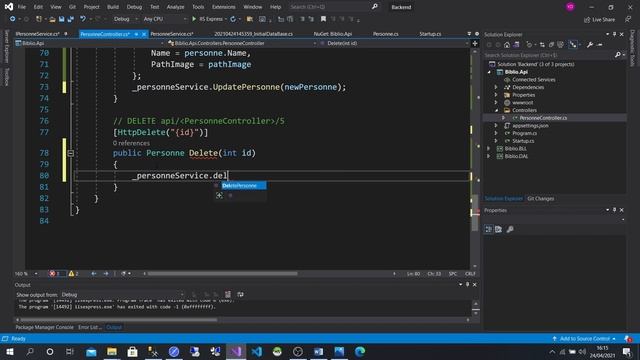Toggle auto-hide pin on the Output panel
Image resolution: width=640 pixels, height=360 pixels.
(468, 284)
